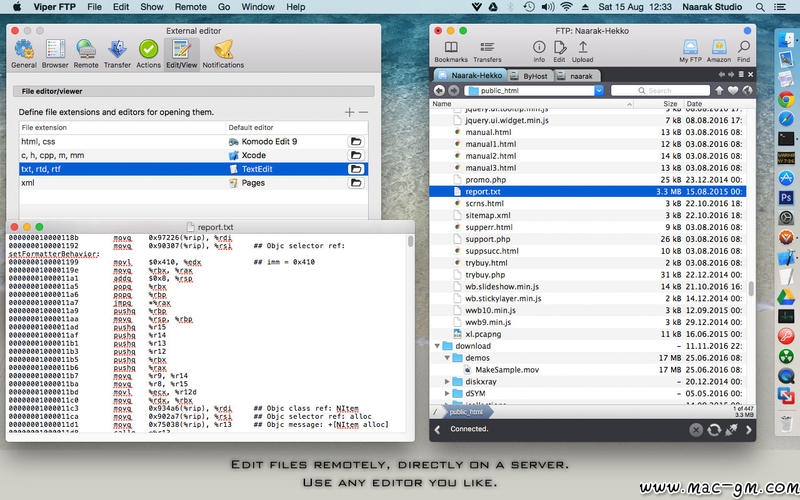Click the root slash breadcrumb
800x500 pixels.
pos(435,412)
